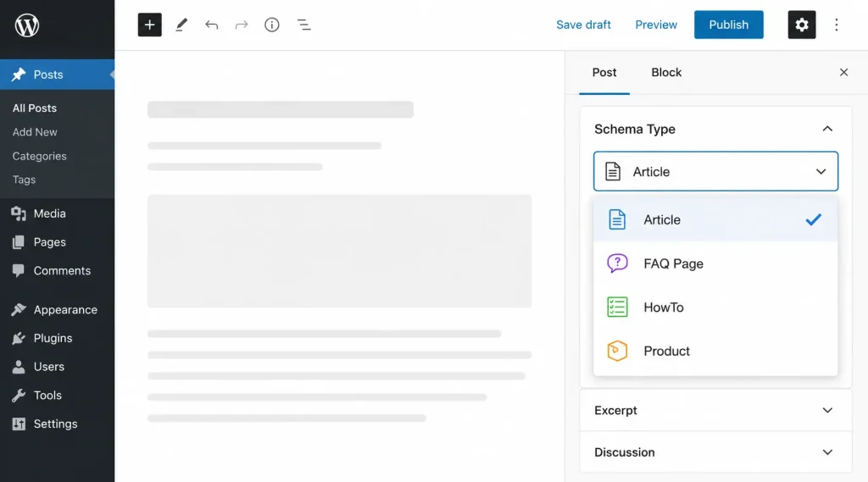Click the document icon inside the Schema select box
Image resolution: width=868 pixels, height=482 pixels.
click(x=612, y=172)
